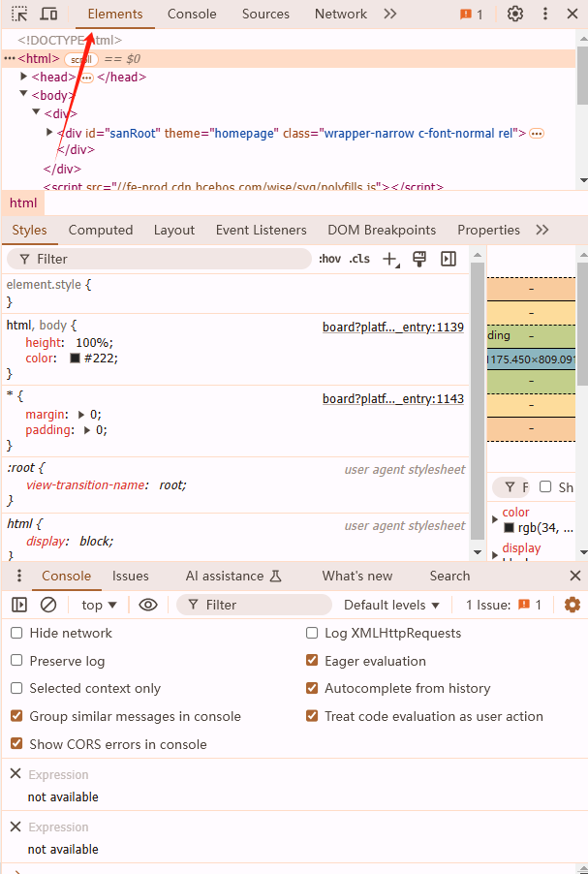Image resolution: width=588 pixels, height=874 pixels.
Task: Open the Event Listeners tab
Action: click(261, 231)
